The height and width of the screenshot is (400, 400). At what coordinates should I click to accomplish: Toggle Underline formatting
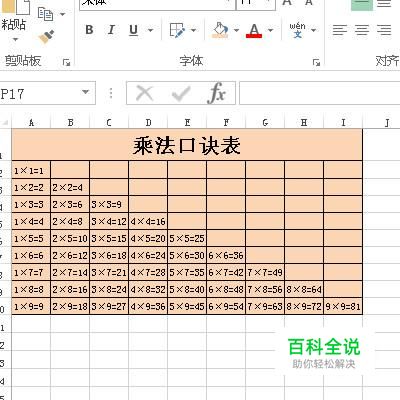click(x=133, y=30)
